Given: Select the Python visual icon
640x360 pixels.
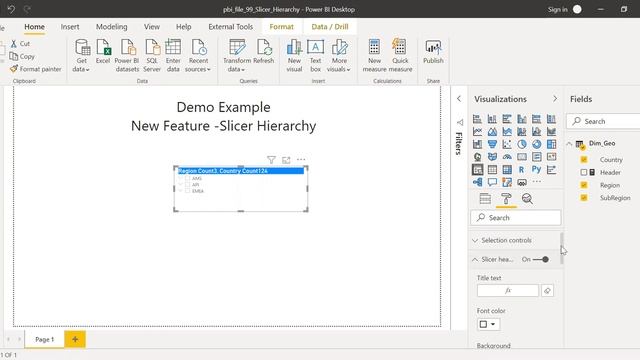Looking at the screenshot, I should click(x=536, y=169).
